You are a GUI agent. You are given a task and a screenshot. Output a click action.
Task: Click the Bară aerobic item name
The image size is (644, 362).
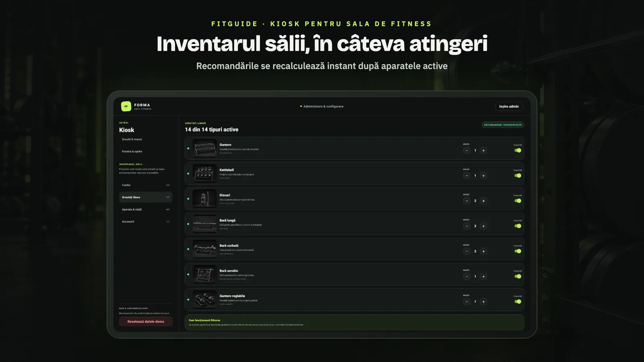(x=229, y=271)
